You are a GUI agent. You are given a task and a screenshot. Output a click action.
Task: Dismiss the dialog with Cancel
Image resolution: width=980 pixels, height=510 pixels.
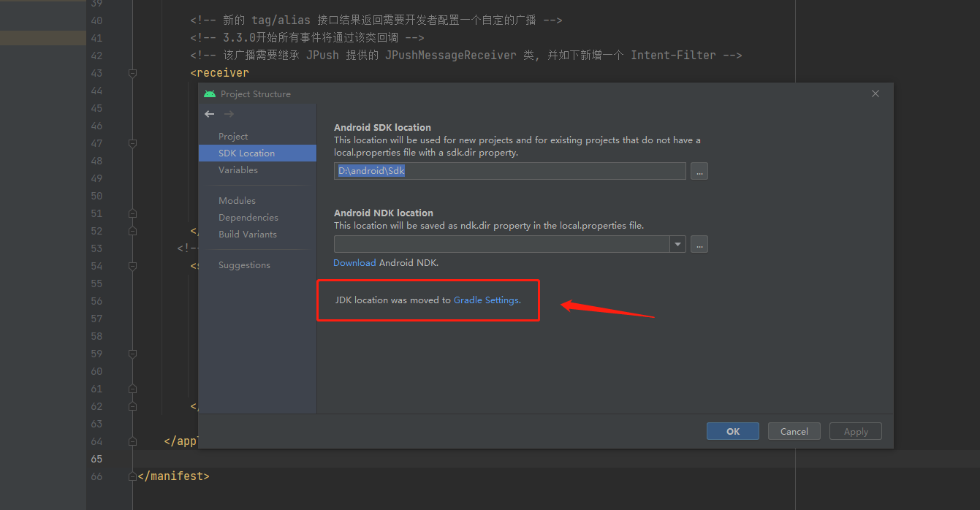[794, 431]
